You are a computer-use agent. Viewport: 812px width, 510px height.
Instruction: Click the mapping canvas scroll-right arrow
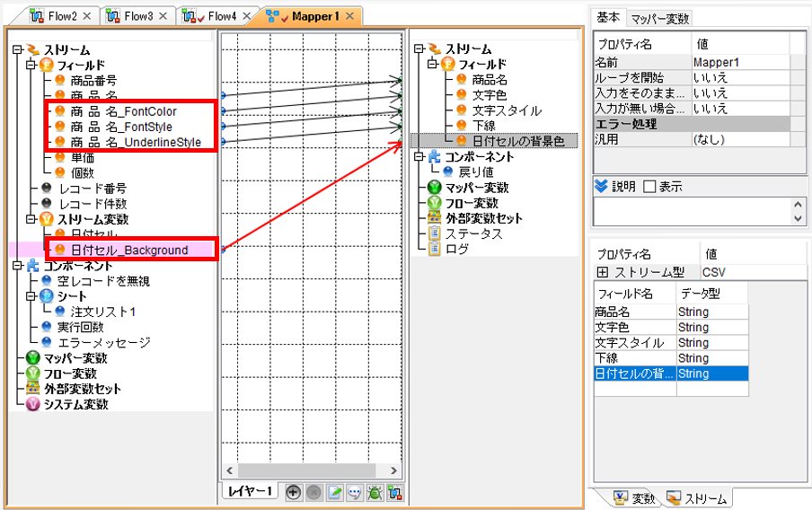pyautogui.click(x=394, y=470)
